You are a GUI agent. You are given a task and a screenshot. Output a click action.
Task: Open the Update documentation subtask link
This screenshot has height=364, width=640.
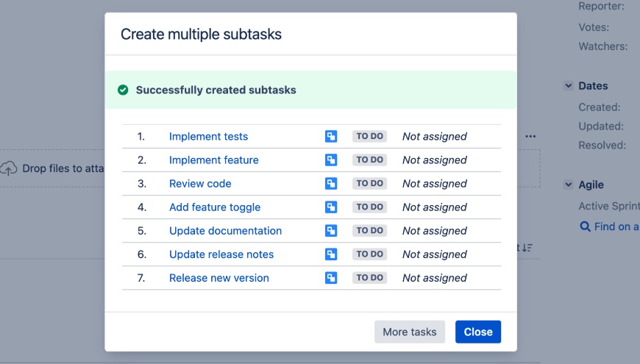225,230
